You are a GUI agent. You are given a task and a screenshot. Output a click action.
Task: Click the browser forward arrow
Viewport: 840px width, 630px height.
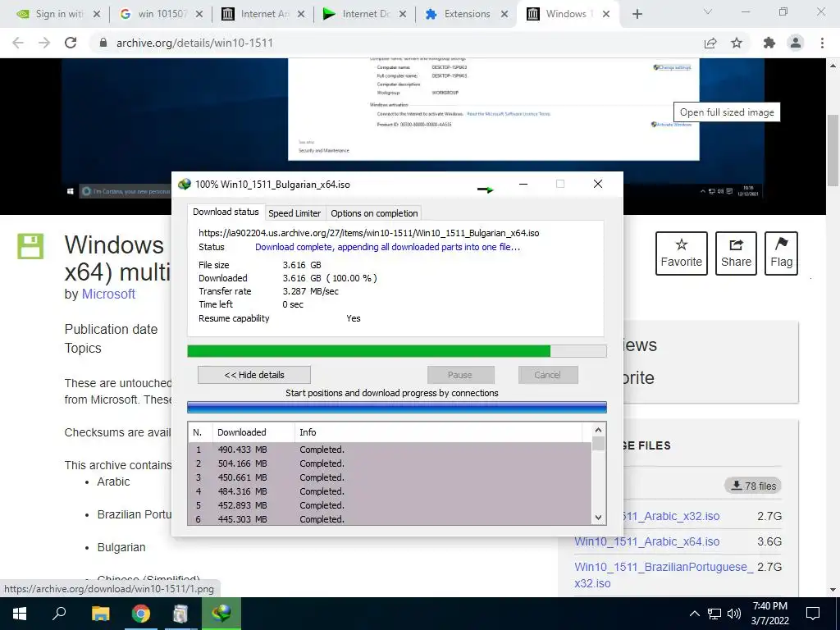point(44,43)
